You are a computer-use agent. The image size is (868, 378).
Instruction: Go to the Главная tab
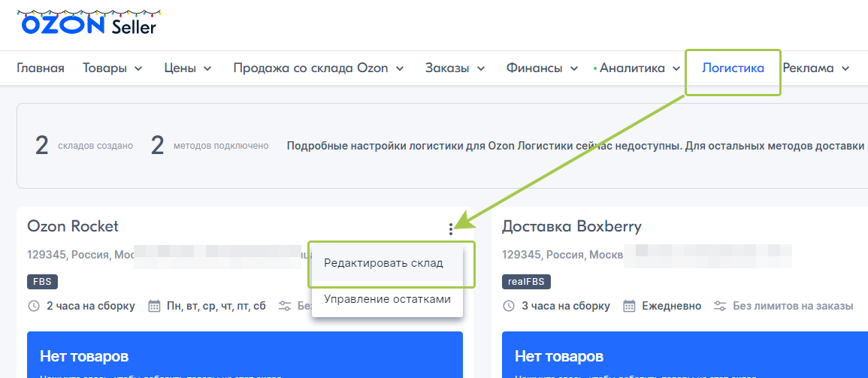click(41, 68)
